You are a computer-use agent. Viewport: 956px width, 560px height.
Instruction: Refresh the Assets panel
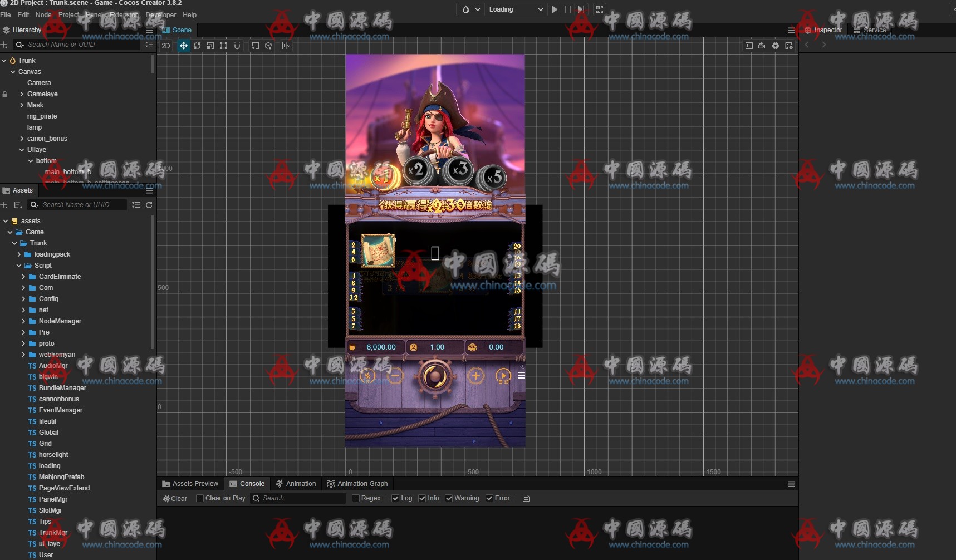[149, 205]
